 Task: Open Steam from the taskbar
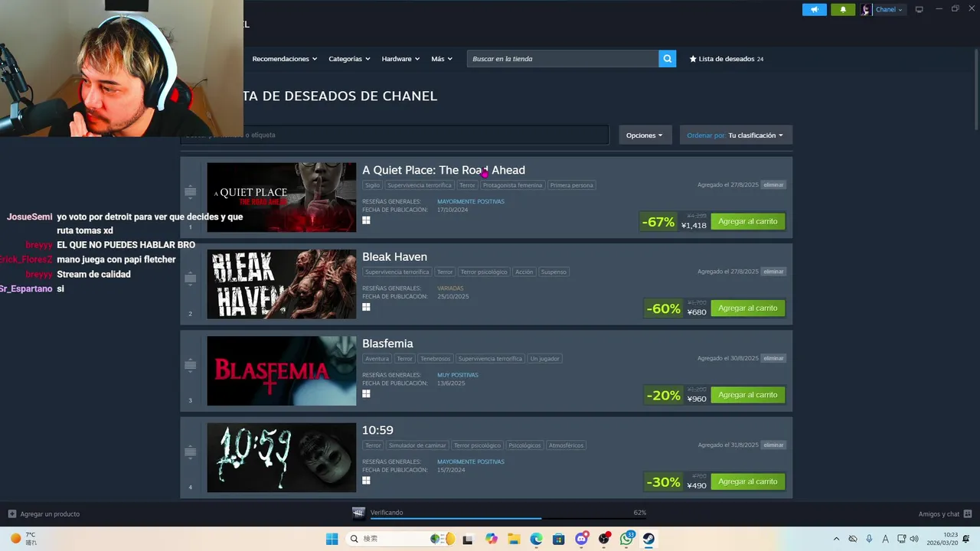[648, 539]
